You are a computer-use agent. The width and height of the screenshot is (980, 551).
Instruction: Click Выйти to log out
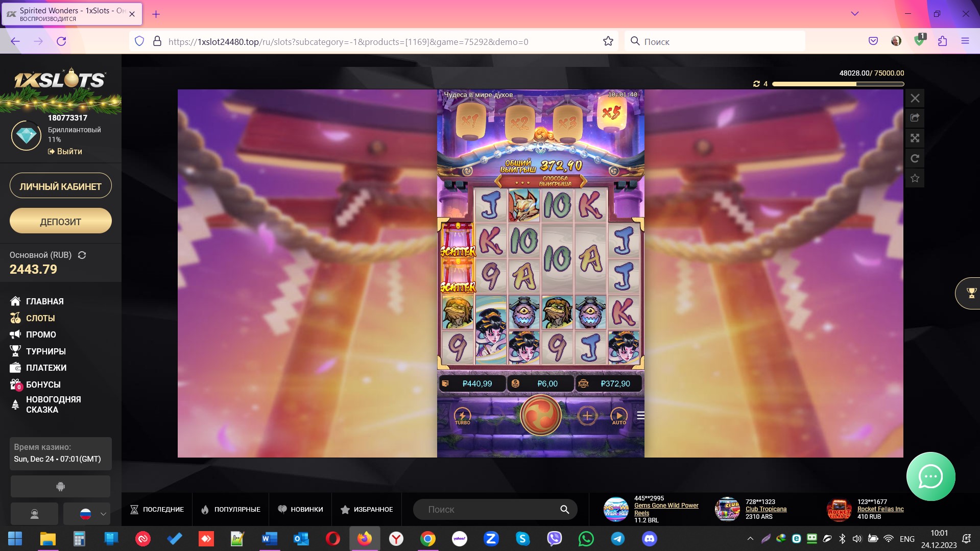(65, 152)
